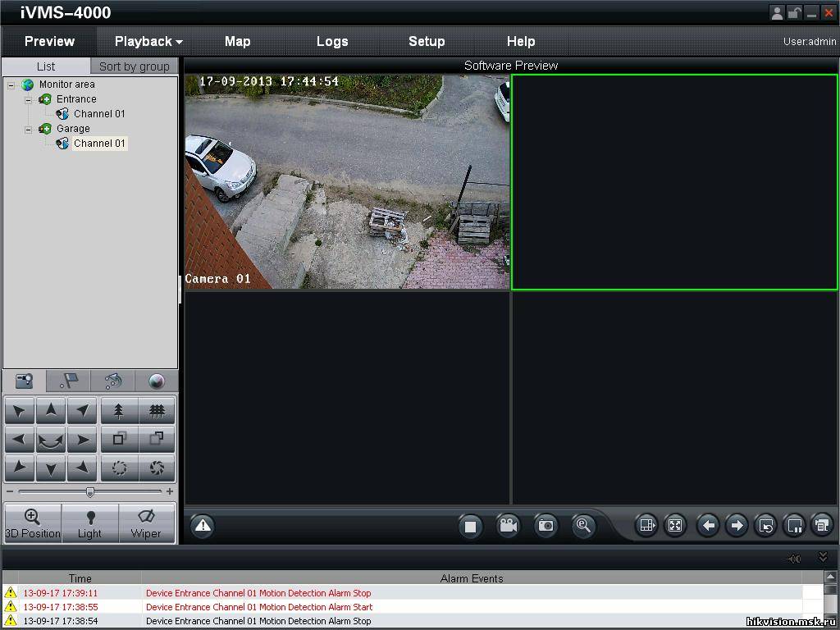Increase PTZ speed with the plus sign

(170, 491)
